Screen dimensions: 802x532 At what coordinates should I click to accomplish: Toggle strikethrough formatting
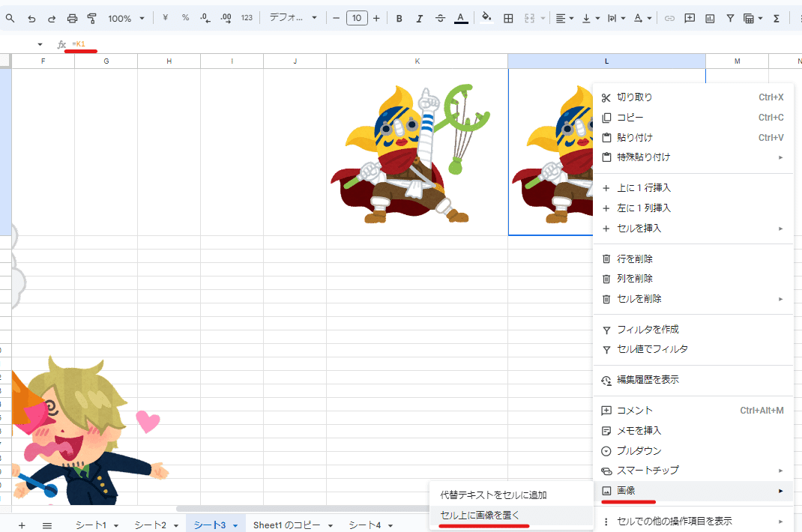(x=441, y=19)
